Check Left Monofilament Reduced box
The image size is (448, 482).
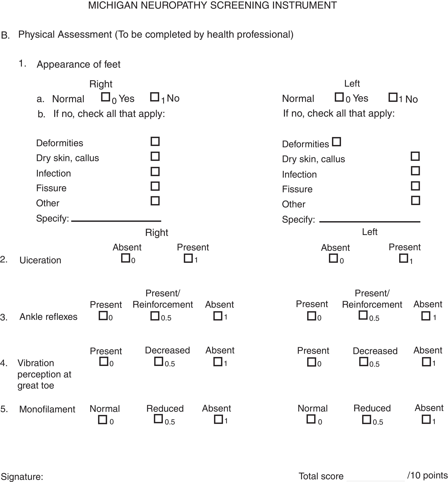click(366, 419)
